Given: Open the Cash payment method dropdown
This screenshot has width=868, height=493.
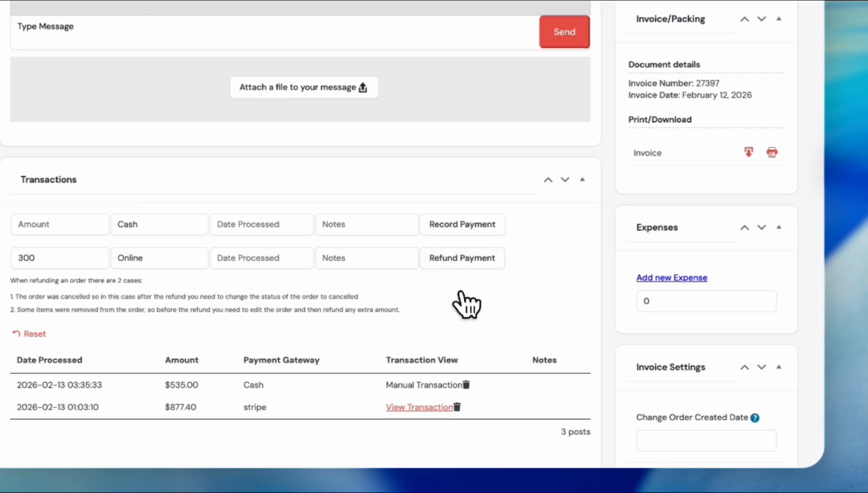Looking at the screenshot, I should [159, 225].
